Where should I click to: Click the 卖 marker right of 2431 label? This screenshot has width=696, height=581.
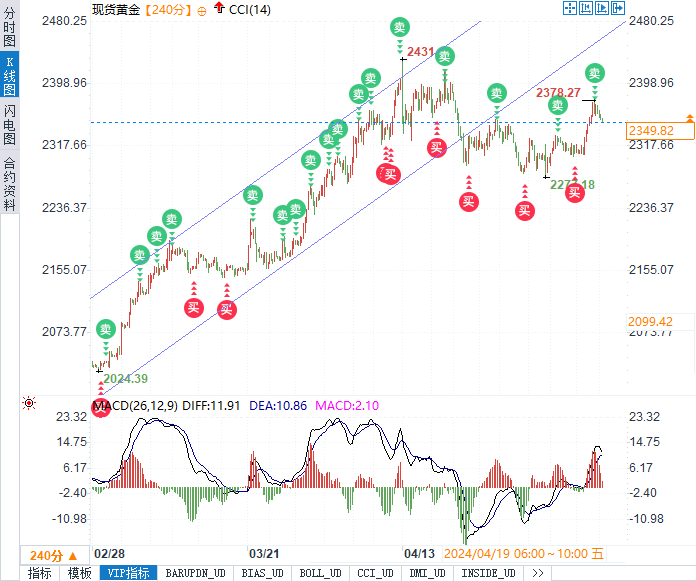445,56
